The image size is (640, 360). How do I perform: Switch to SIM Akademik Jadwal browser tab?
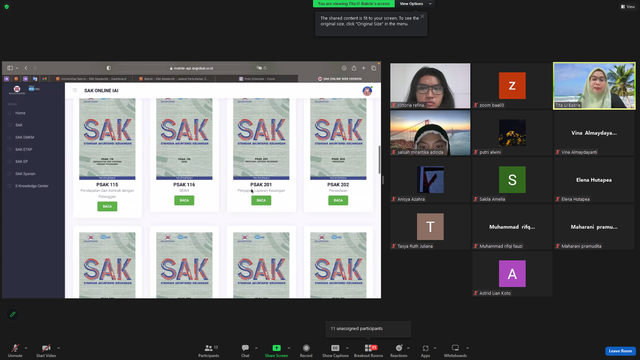pos(173,79)
